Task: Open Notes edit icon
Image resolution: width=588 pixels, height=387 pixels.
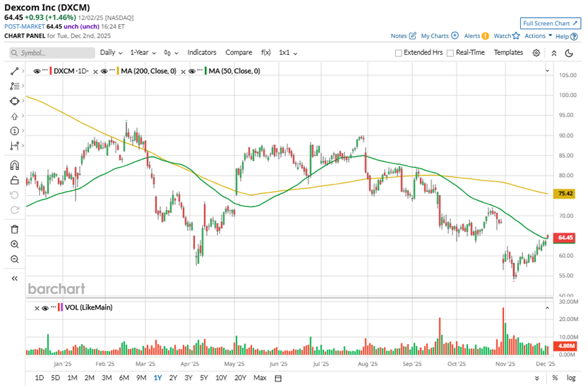Action: click(x=413, y=36)
